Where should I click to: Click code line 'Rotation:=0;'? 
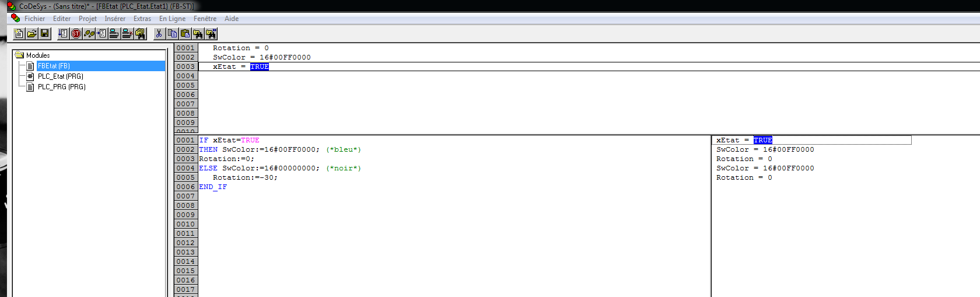(226, 159)
